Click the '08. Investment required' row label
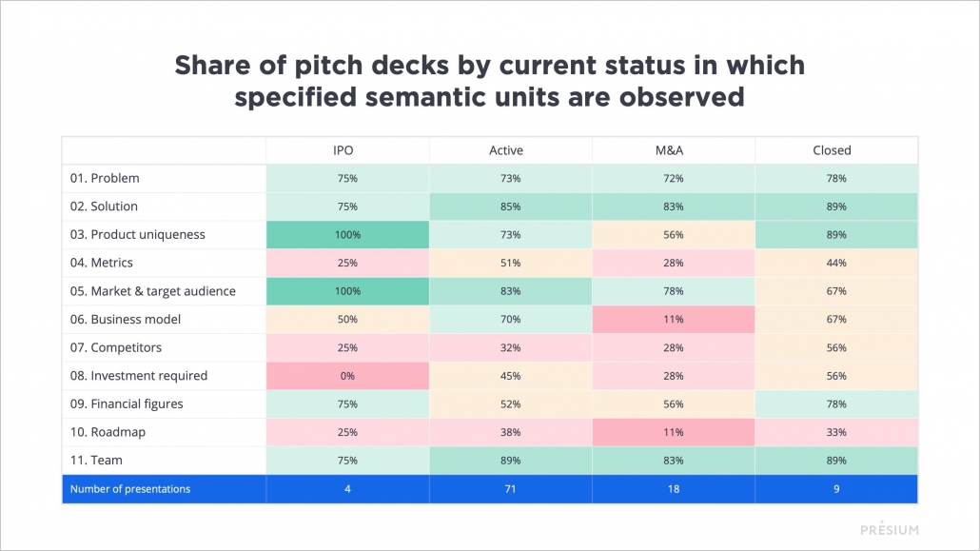The width and height of the screenshot is (980, 551). [138, 376]
